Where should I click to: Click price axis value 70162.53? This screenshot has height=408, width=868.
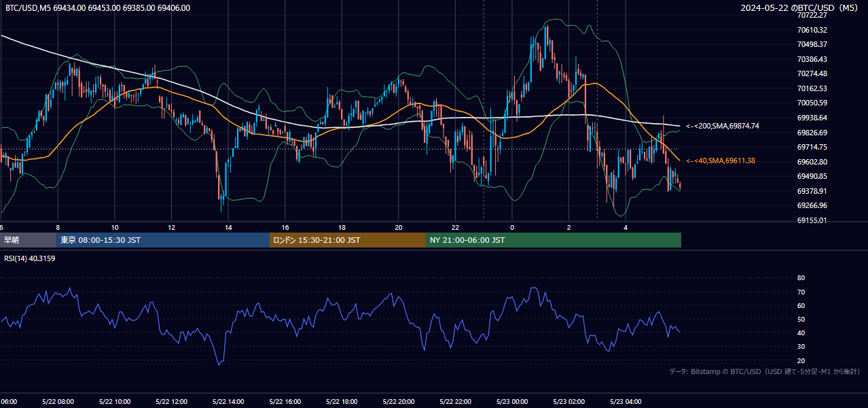tap(812, 88)
